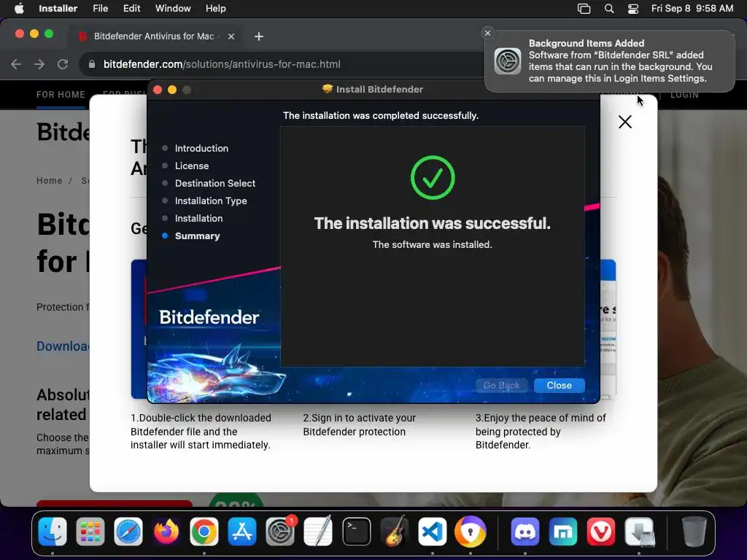The image size is (747, 560).
Task: Open the blue store app icon in Dock
Action: (x=563, y=532)
